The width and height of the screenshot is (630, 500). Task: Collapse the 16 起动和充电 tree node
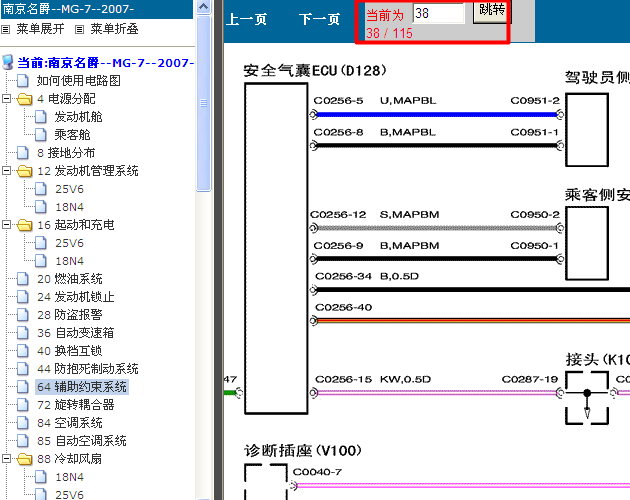pyautogui.click(x=6, y=224)
